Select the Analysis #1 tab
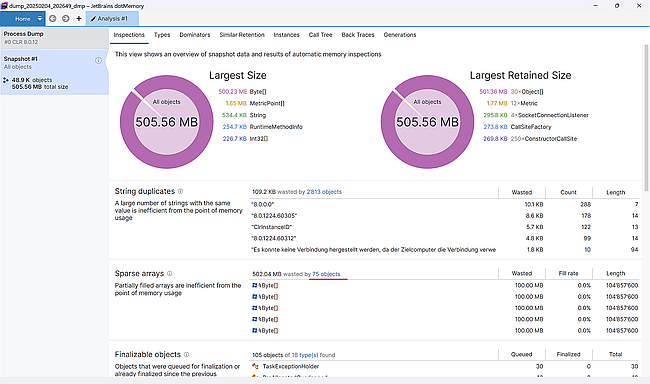Screen dimensions: 650x384 [112, 19]
